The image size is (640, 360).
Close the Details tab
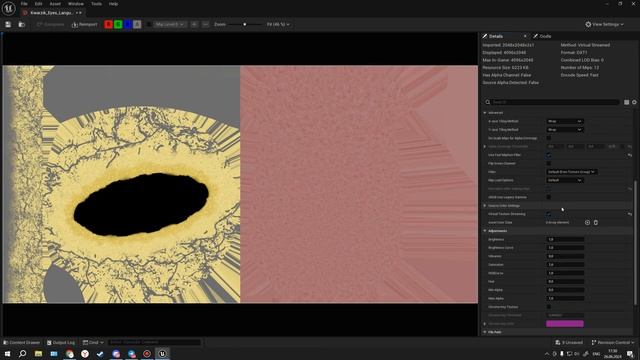click(525, 36)
